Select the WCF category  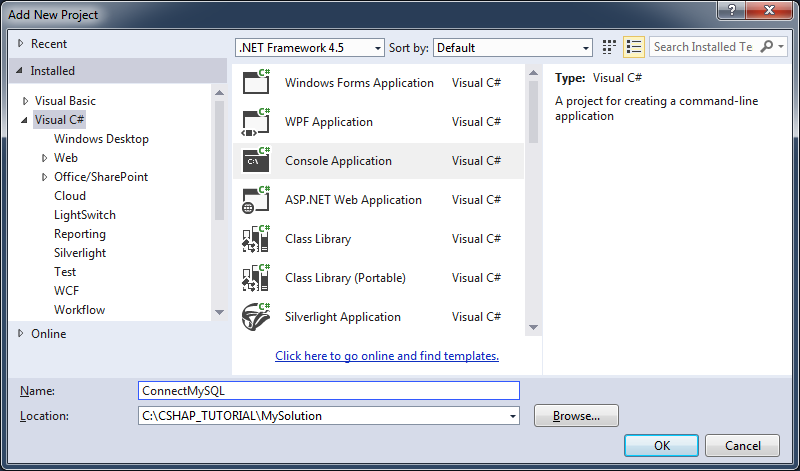66,291
